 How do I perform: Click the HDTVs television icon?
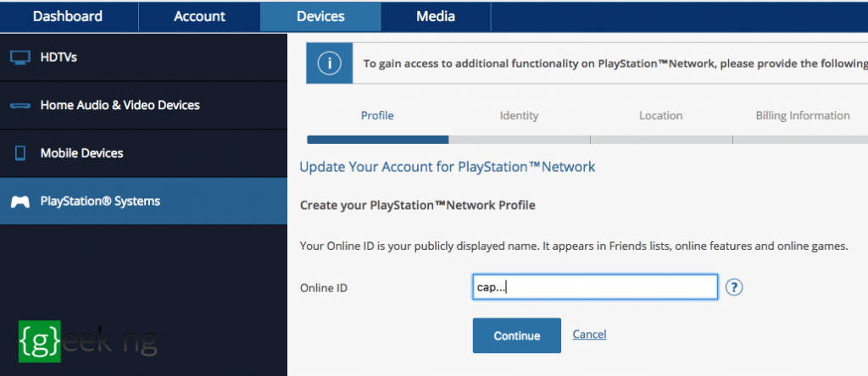[20, 58]
